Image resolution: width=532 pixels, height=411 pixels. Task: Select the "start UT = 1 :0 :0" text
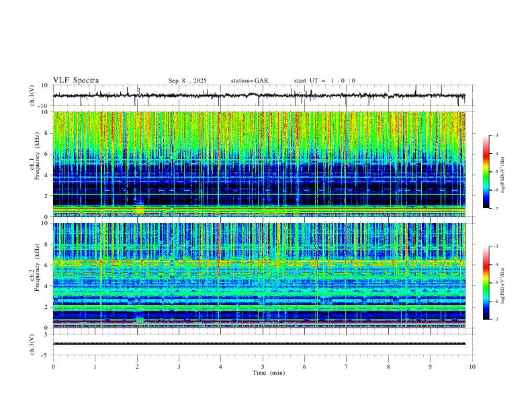324,81
